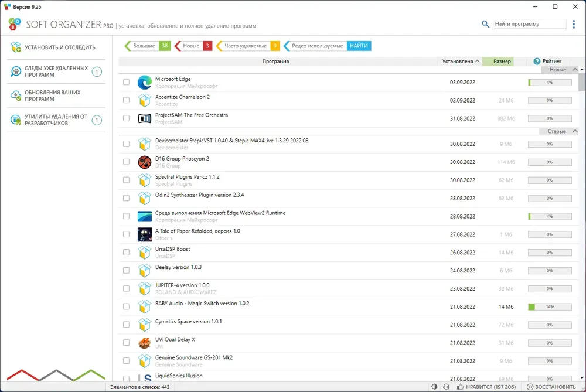Click the LiquidSonics Illusion row name
This screenshot has width=586, height=392.
click(x=179, y=376)
